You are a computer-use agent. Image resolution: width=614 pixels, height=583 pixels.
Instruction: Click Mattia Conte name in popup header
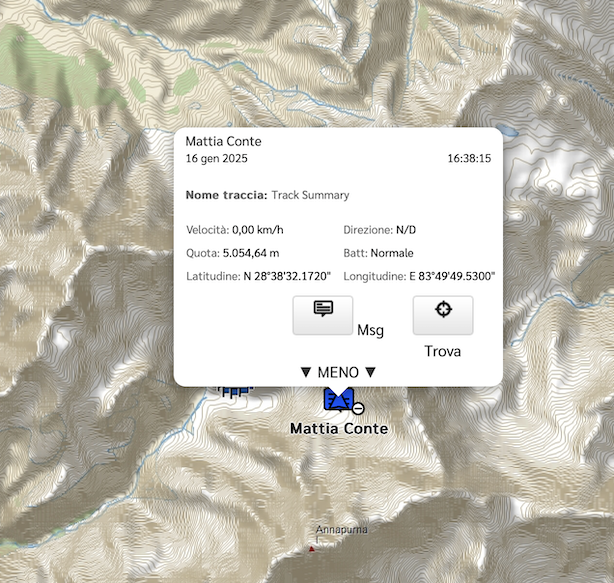pyautogui.click(x=223, y=141)
